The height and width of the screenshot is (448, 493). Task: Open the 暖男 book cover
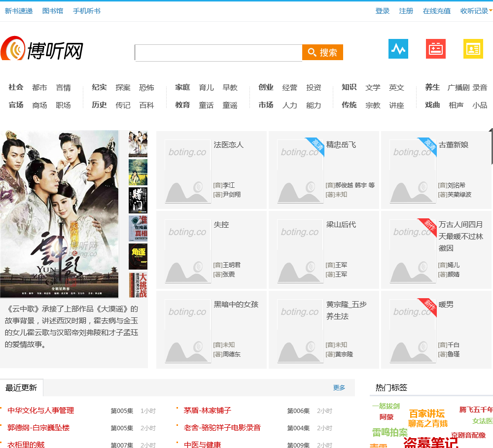(413, 331)
